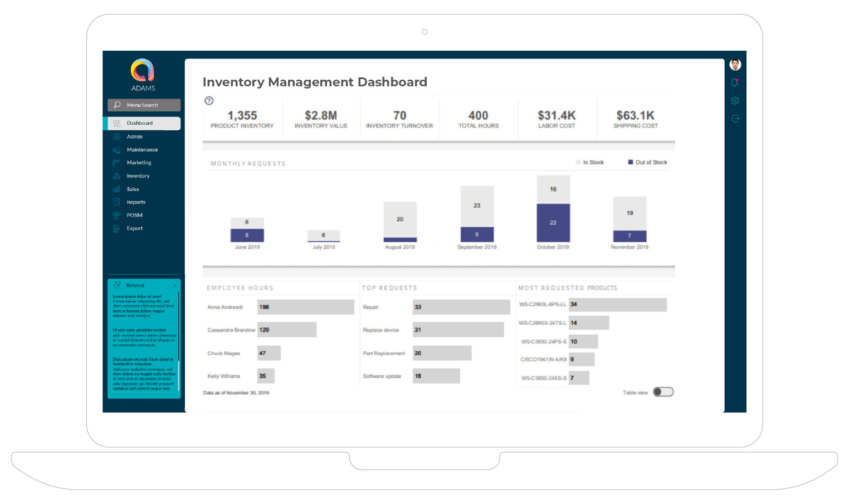Image resolution: width=849 pixels, height=504 pixels.
Task: Toggle the Table view switch
Action: click(663, 392)
